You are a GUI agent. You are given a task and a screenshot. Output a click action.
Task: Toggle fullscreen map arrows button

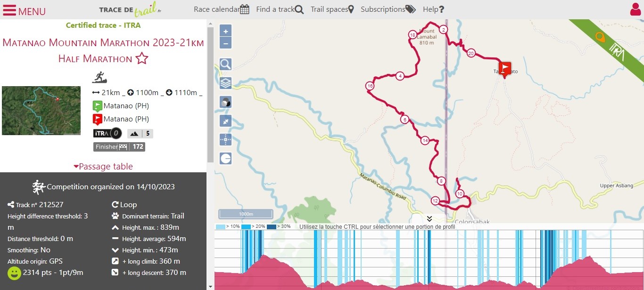pos(225,121)
